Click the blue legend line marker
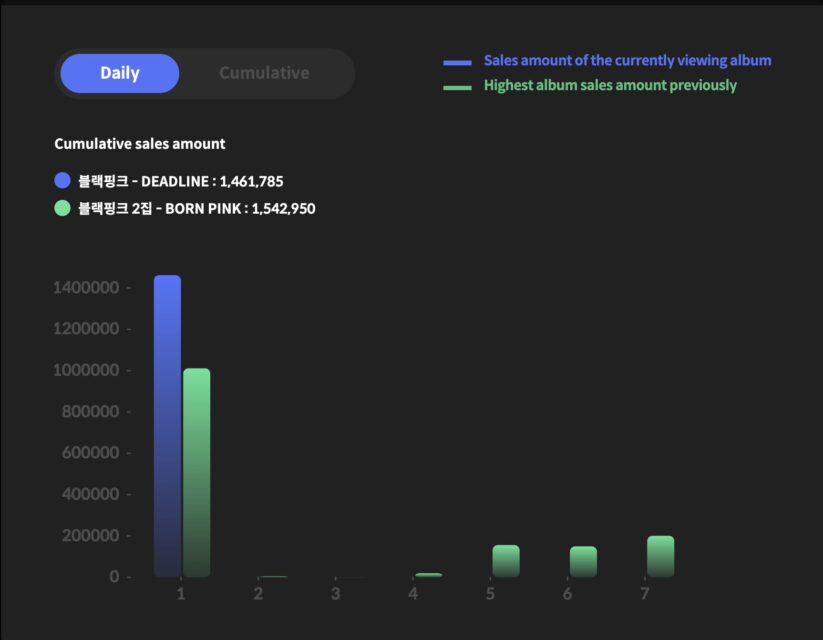The width and height of the screenshot is (823, 640). (458, 61)
